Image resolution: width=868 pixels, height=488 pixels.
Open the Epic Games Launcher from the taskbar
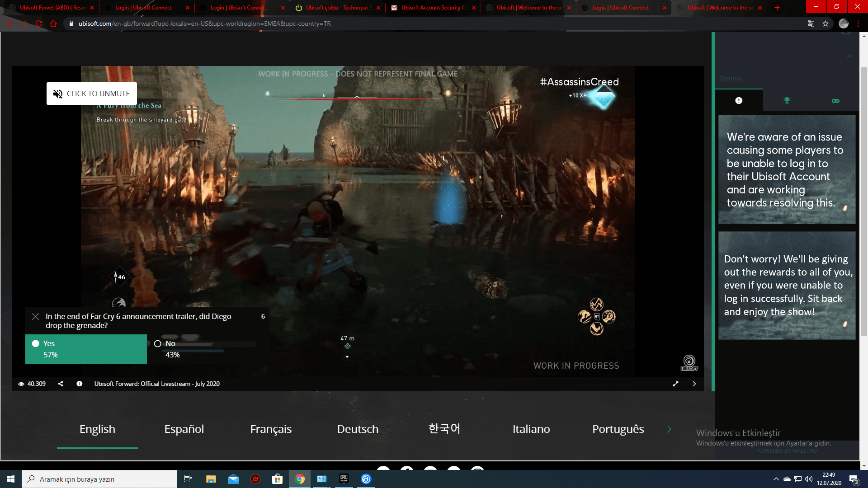(x=344, y=479)
